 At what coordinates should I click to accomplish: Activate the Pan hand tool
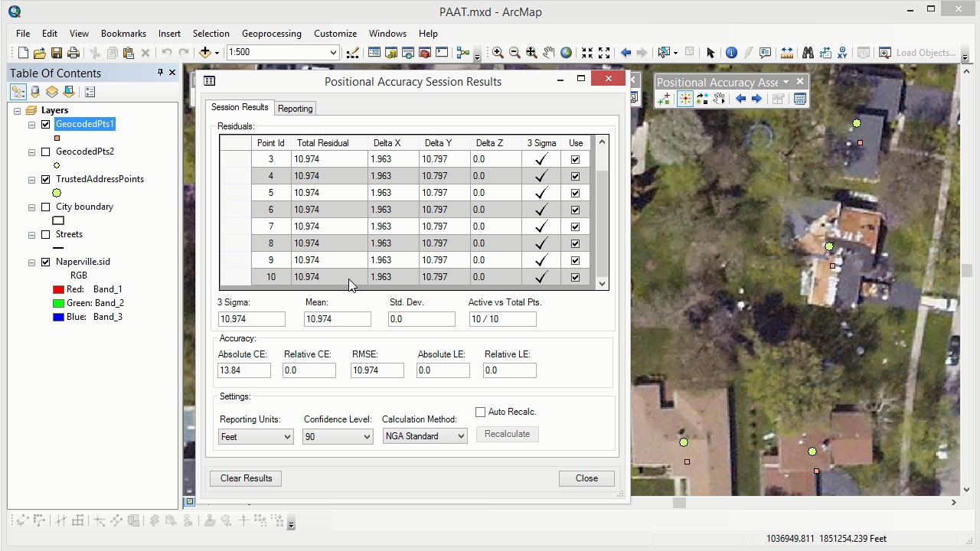549,53
